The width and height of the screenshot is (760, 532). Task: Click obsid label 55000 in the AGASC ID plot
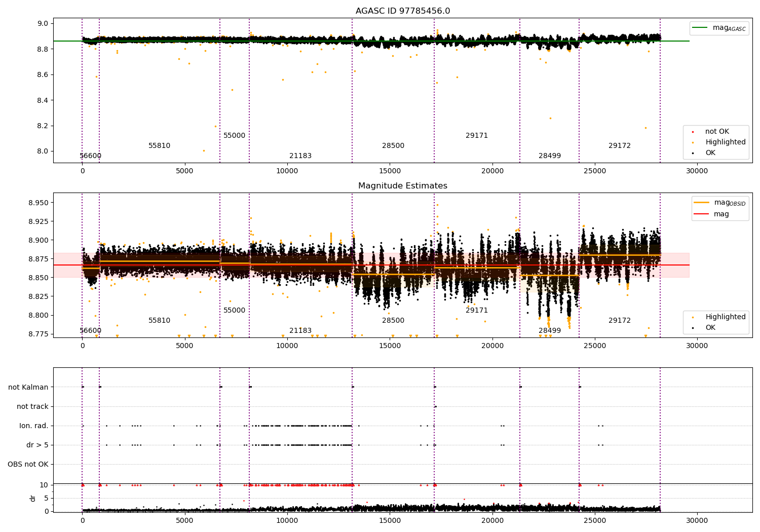click(x=235, y=136)
